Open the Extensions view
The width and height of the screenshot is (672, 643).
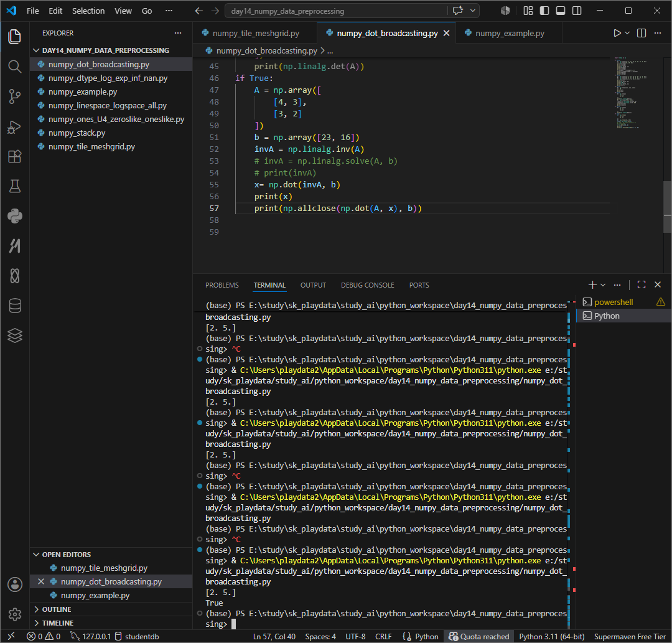tap(14, 156)
